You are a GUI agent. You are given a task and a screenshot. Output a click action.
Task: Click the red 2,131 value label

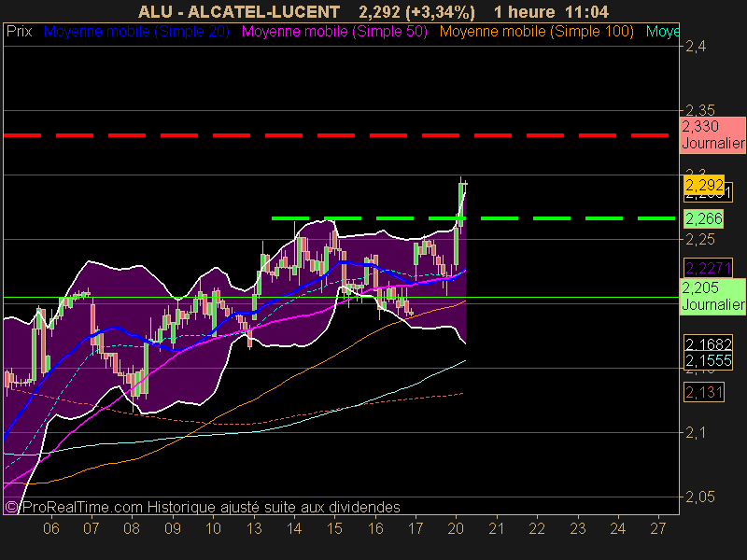(704, 392)
